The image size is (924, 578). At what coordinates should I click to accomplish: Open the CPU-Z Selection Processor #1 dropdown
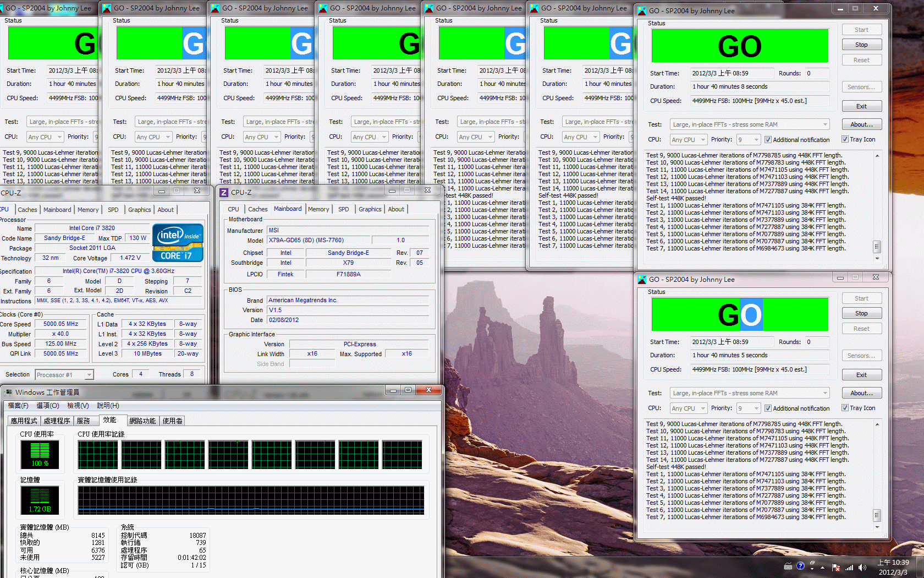(64, 375)
